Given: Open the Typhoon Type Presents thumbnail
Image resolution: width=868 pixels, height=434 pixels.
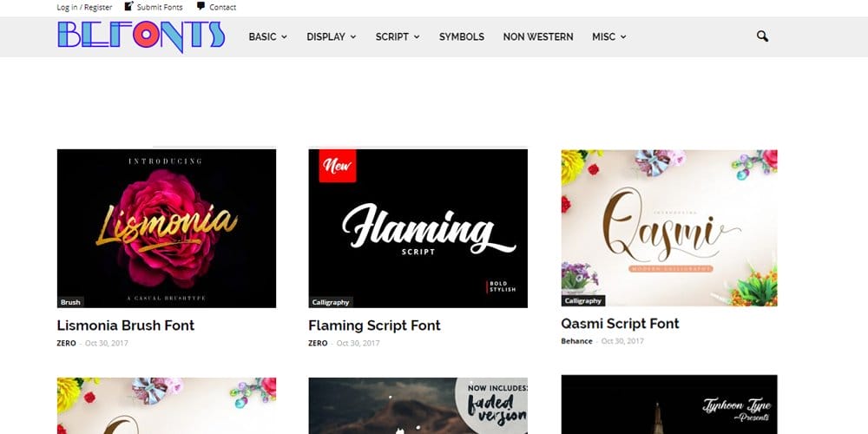Looking at the screenshot, I should point(669,404).
